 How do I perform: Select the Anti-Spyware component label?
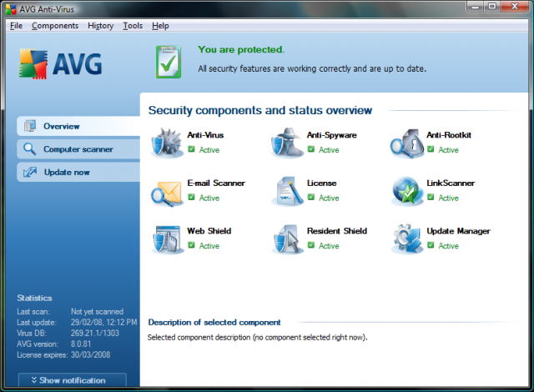[332, 135]
